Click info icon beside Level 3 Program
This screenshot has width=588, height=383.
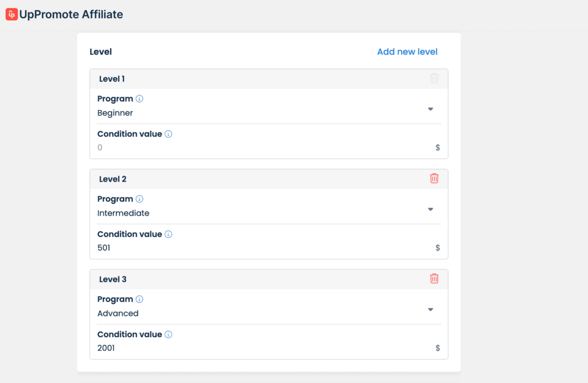(x=140, y=299)
